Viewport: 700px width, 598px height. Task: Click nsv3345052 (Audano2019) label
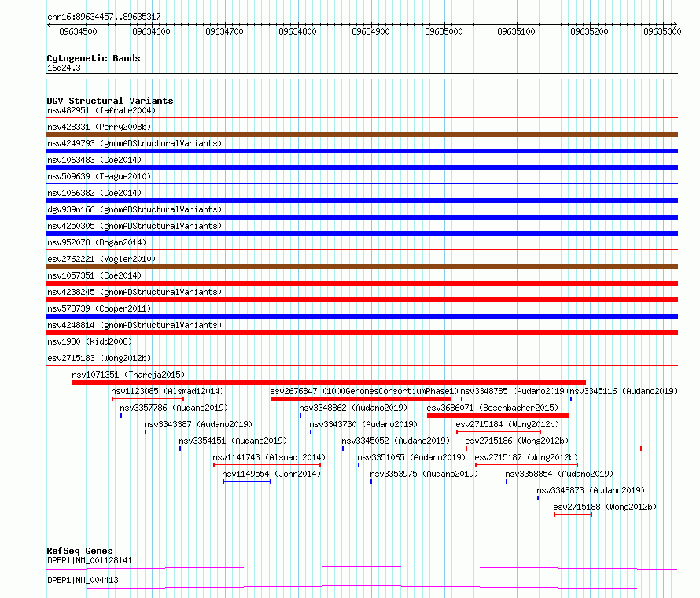396,441
